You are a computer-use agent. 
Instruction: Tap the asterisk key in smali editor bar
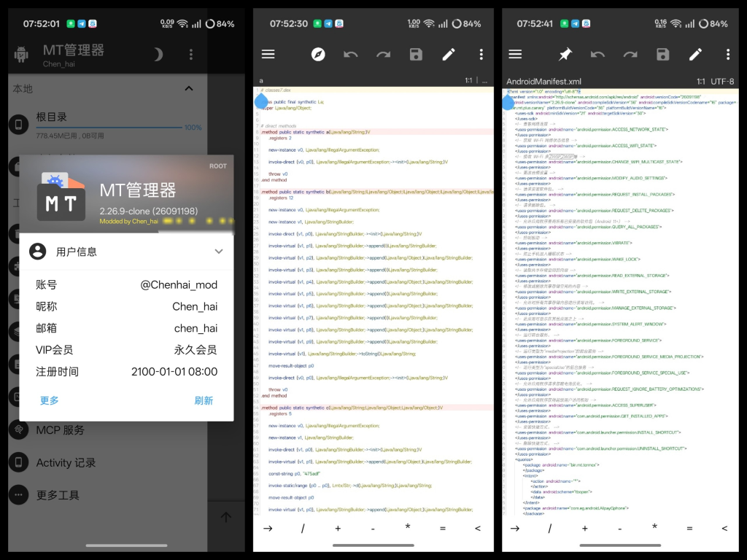408,527
